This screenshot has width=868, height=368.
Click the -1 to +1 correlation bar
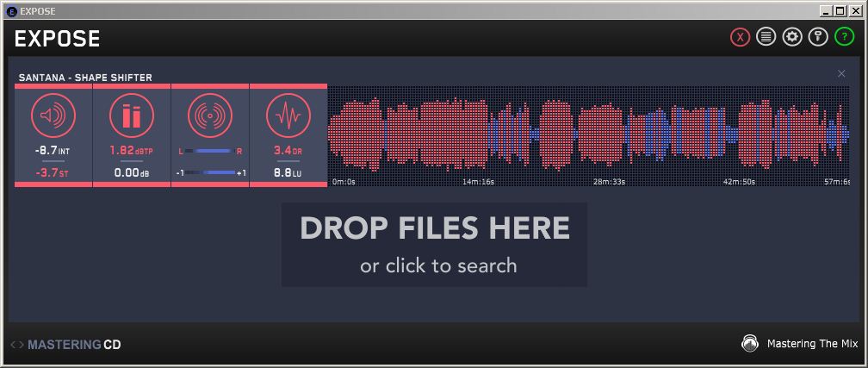pos(211,172)
